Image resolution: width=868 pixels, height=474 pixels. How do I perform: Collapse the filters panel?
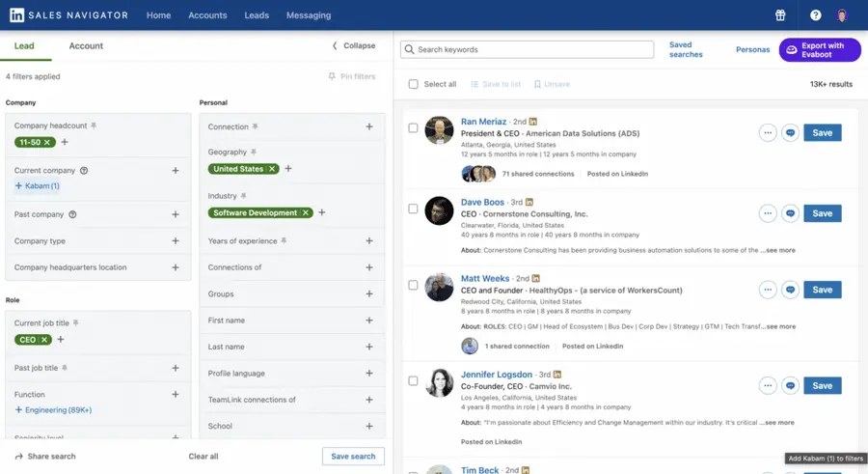(x=354, y=46)
